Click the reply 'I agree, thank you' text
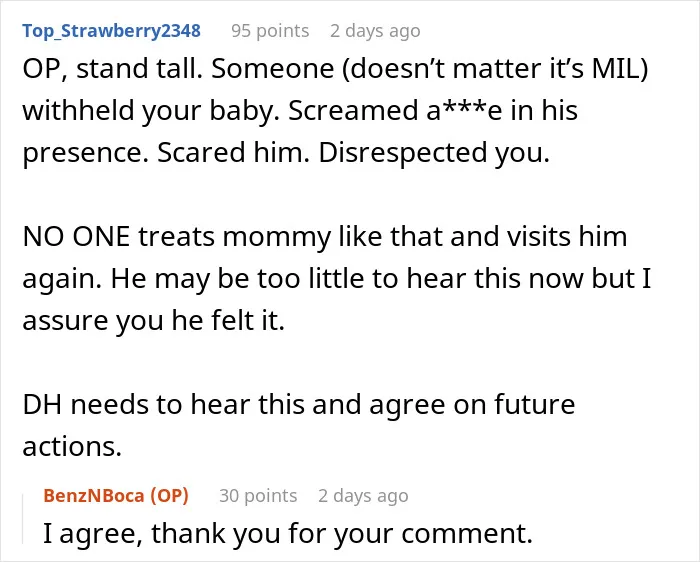The image size is (700, 562). click(x=288, y=533)
